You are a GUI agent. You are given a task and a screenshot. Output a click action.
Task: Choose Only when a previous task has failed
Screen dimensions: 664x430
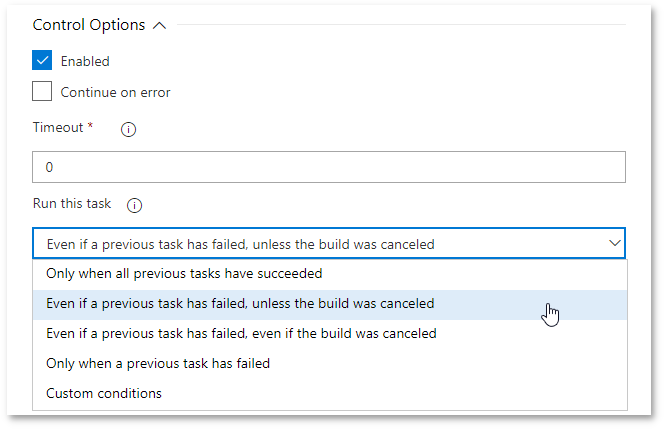tap(158, 363)
